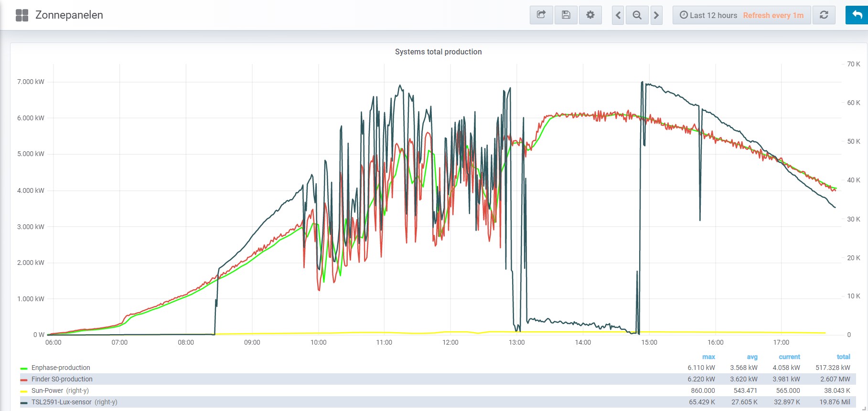Viewport: 868px width, 411px height.
Task: Open the Systems total production panel title
Action: 438,52
